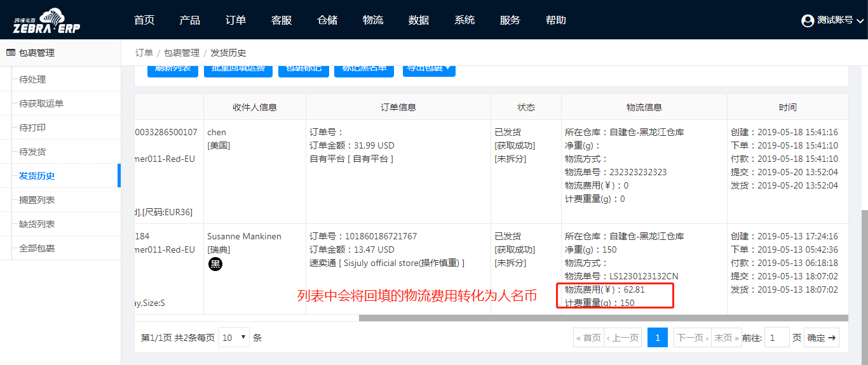868x365 pixels.
Task: Click the 批量回填运费 button
Action: tap(238, 69)
